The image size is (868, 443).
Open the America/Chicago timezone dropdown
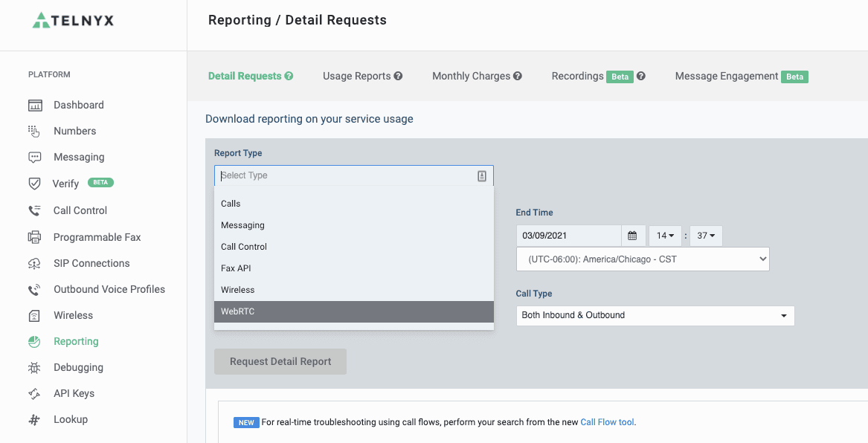pos(643,259)
